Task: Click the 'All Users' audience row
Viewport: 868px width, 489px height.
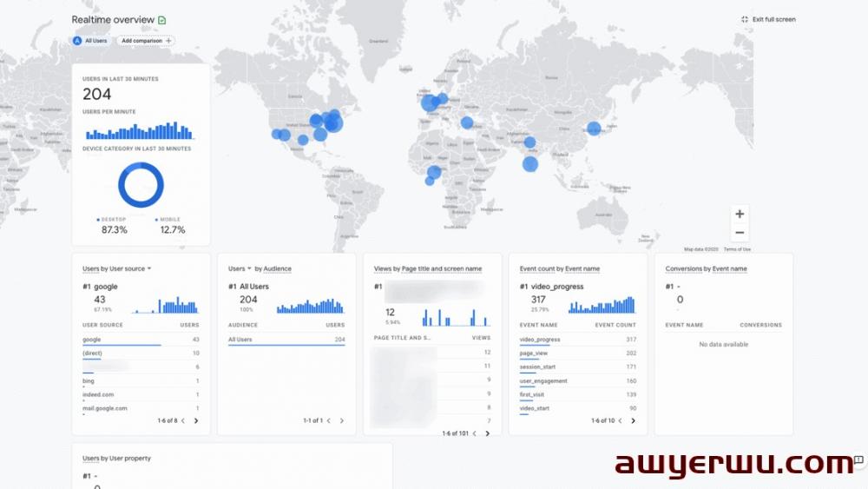Action: [x=286, y=340]
